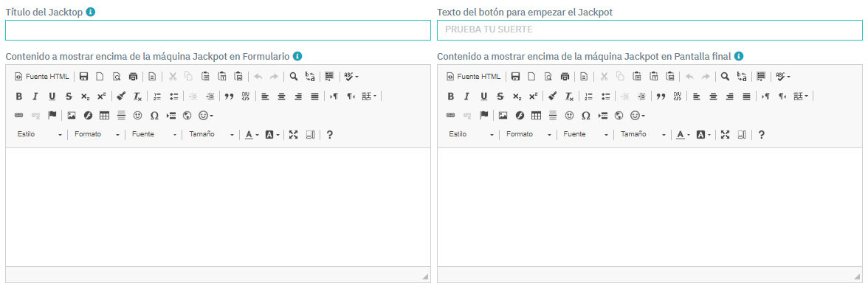Justify text in Formulario editor
The width and height of the screenshot is (868, 289).
[x=315, y=96]
